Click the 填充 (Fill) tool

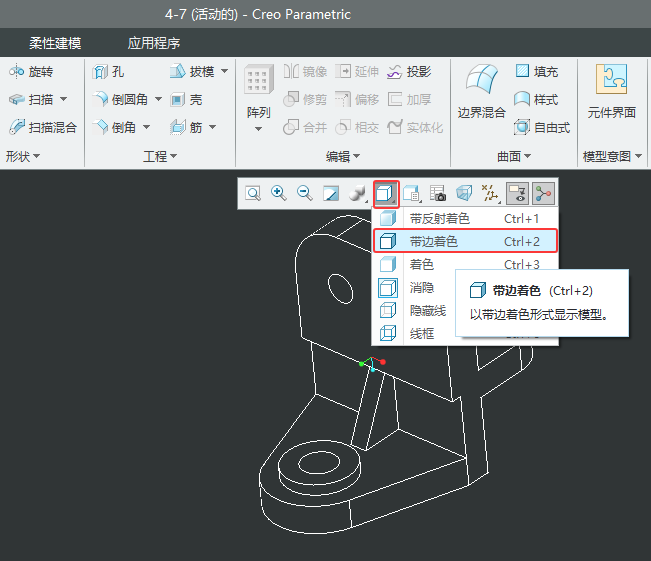[536, 72]
